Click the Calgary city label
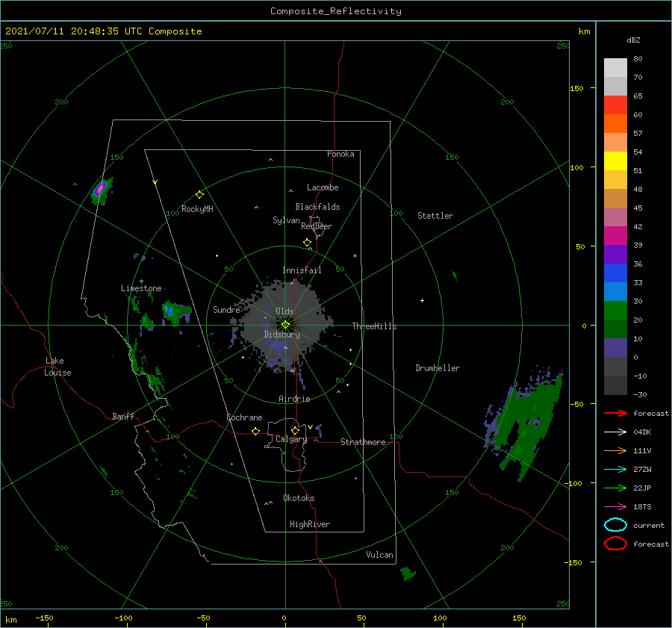Screen dimensions: 672x628 coord(291,439)
